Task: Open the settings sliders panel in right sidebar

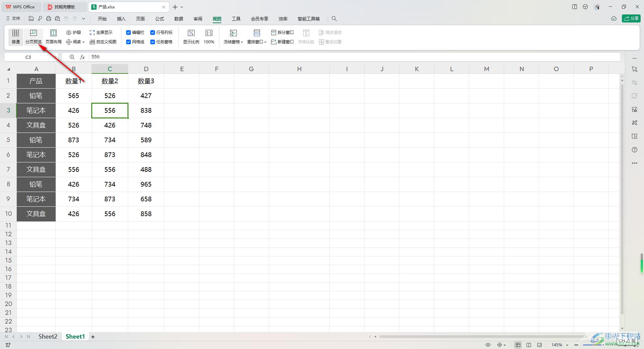Action: click(634, 83)
